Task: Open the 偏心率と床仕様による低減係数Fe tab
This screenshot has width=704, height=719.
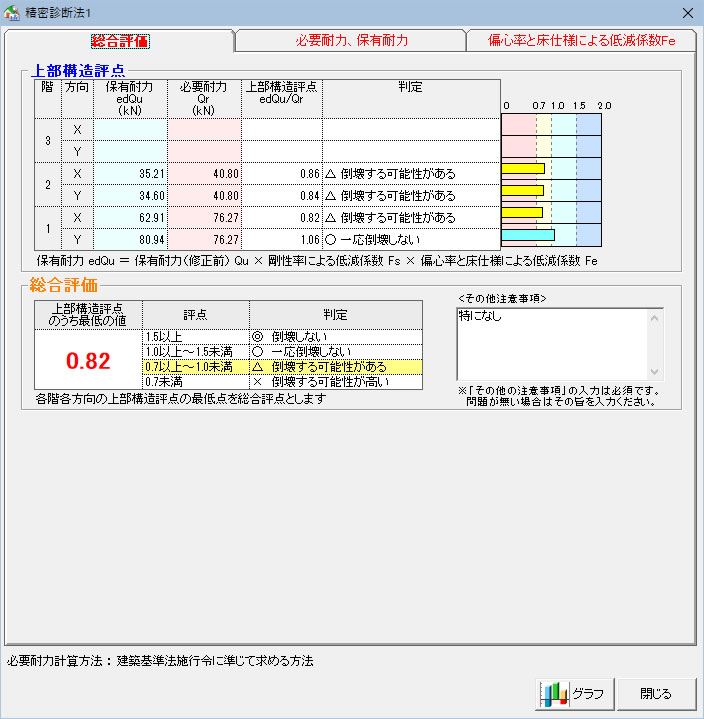Action: click(x=581, y=41)
